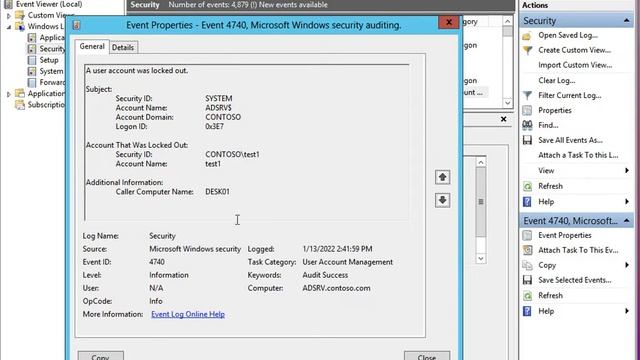
Task: Click the upper Refresh icon in Security section
Action: (x=527, y=187)
